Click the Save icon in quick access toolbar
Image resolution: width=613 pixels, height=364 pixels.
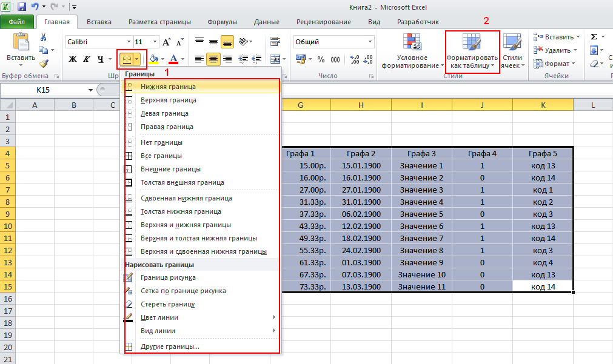[x=21, y=7]
